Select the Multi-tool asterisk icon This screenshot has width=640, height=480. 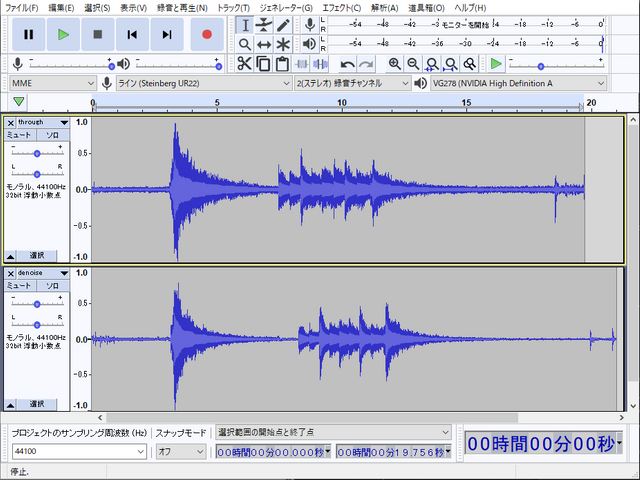(283, 44)
